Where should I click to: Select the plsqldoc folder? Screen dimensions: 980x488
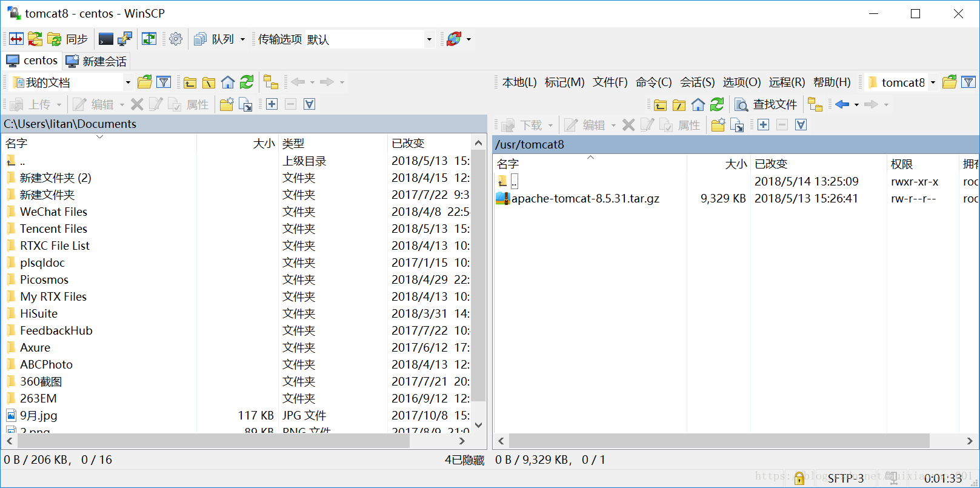click(x=42, y=262)
